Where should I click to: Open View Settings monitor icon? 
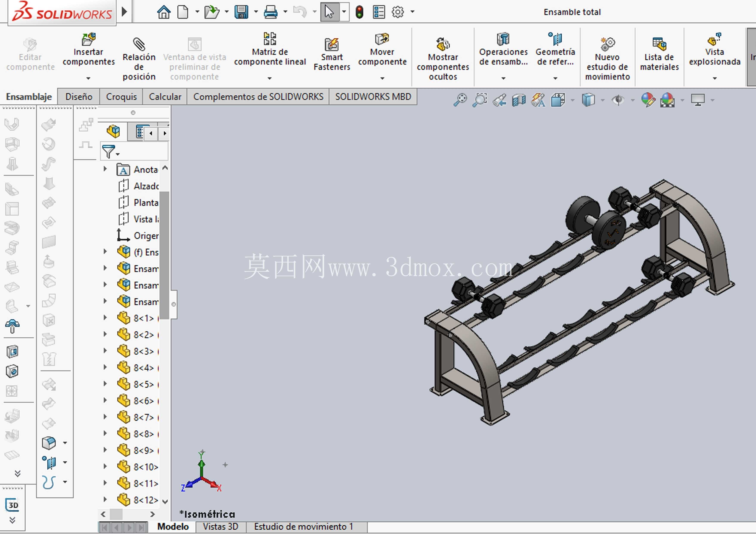pyautogui.click(x=698, y=100)
